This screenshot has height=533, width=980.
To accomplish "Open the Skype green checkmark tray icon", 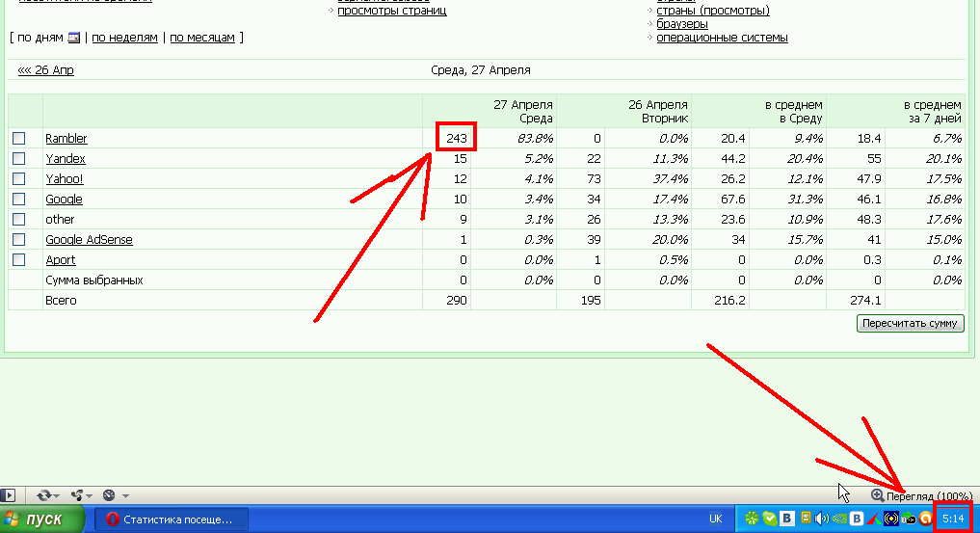I will pos(769,519).
